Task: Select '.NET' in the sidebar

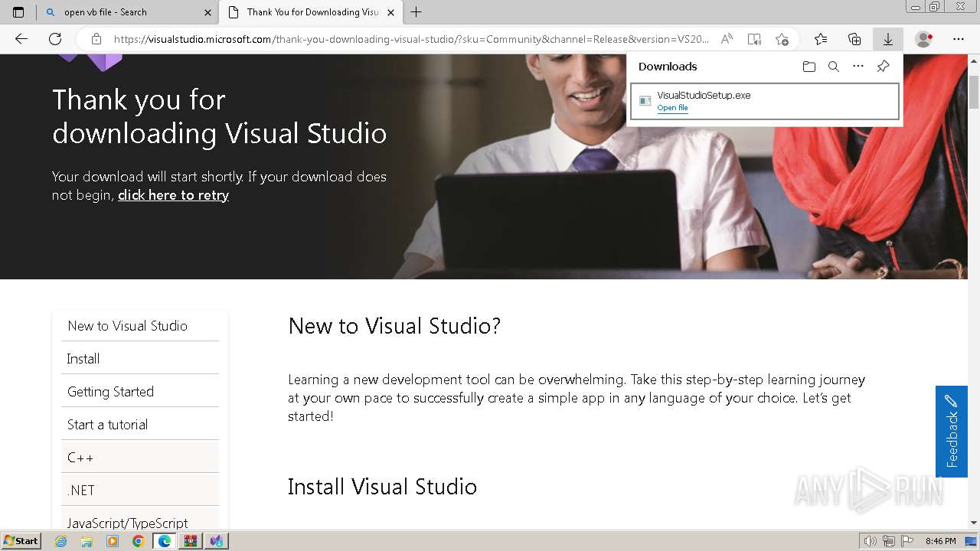Action: click(x=140, y=490)
